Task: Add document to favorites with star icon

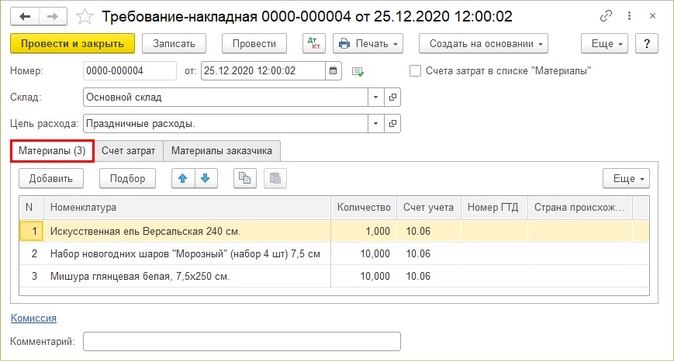Action: tap(85, 17)
